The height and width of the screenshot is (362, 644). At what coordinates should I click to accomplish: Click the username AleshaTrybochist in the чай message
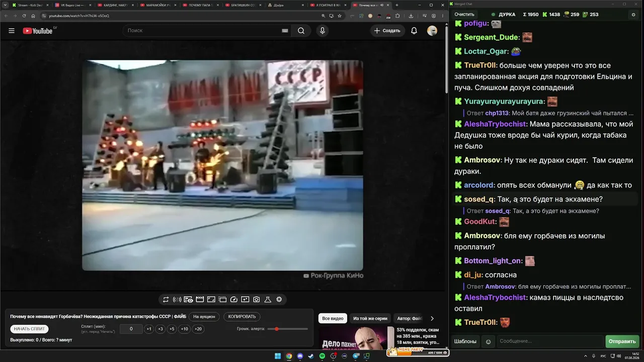(495, 124)
